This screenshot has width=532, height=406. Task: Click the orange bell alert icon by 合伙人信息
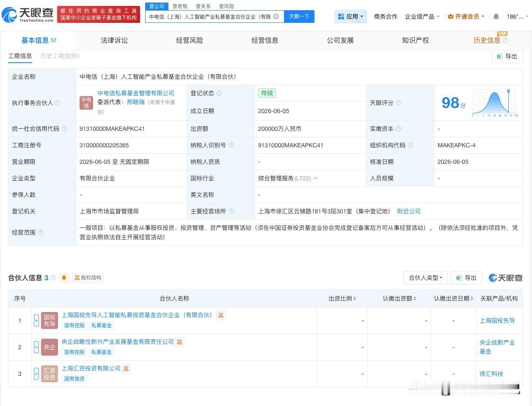(64, 278)
